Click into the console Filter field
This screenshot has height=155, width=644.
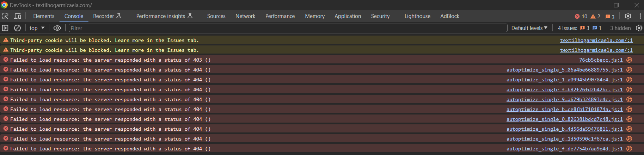click(288, 28)
